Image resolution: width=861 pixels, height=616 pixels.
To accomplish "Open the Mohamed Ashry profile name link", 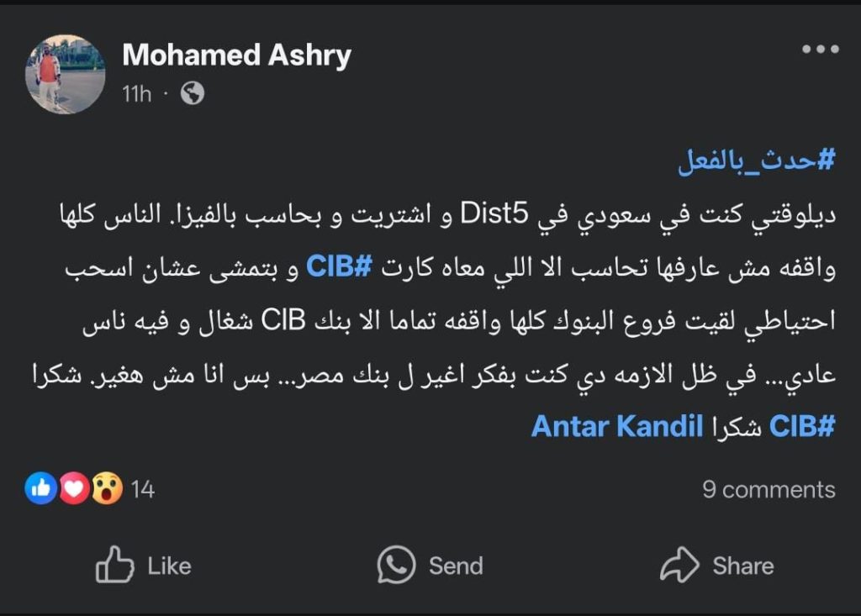I will (236, 55).
